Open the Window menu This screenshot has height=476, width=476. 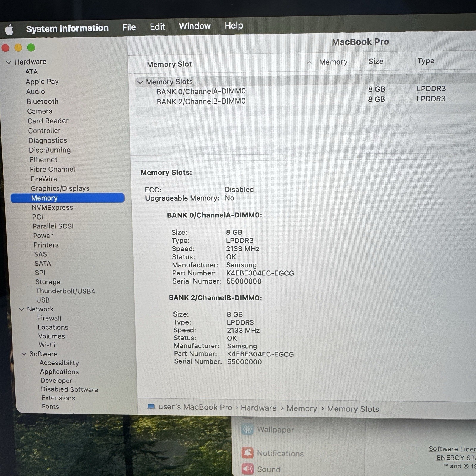coord(195,26)
